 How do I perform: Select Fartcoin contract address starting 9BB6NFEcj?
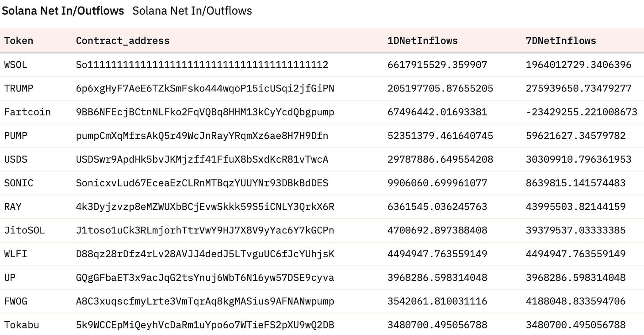point(205,112)
